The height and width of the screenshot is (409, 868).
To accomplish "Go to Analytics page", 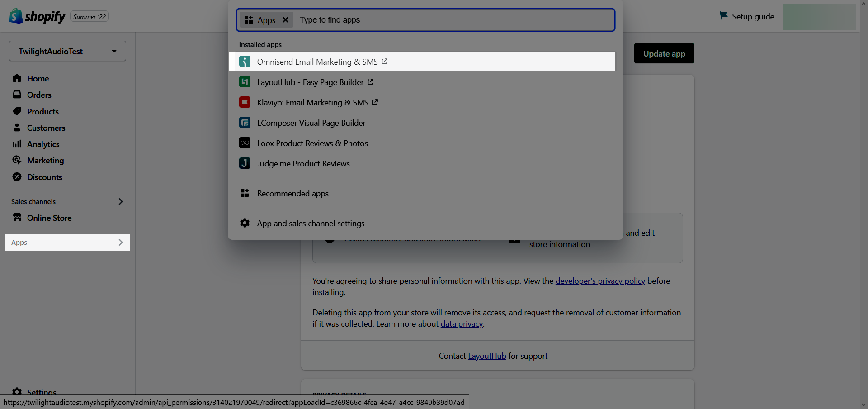I will [43, 144].
